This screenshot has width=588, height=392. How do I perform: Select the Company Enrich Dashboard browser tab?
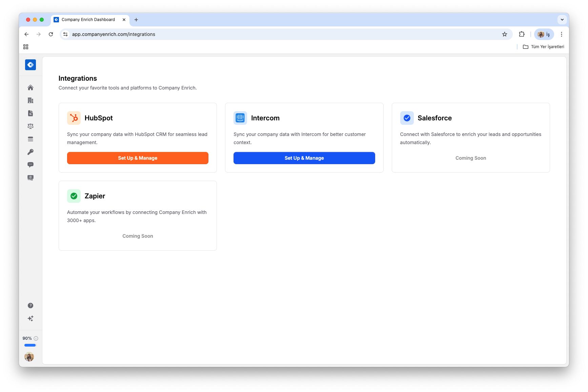tap(90, 20)
